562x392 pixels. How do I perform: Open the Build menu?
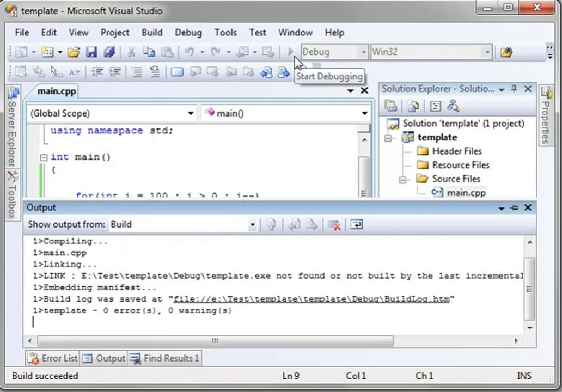152,33
